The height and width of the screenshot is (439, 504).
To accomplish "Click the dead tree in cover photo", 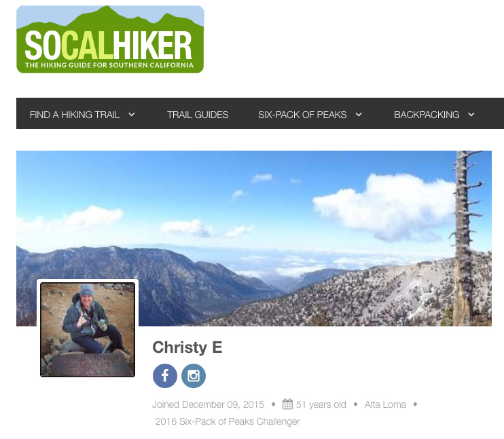I will (465, 237).
